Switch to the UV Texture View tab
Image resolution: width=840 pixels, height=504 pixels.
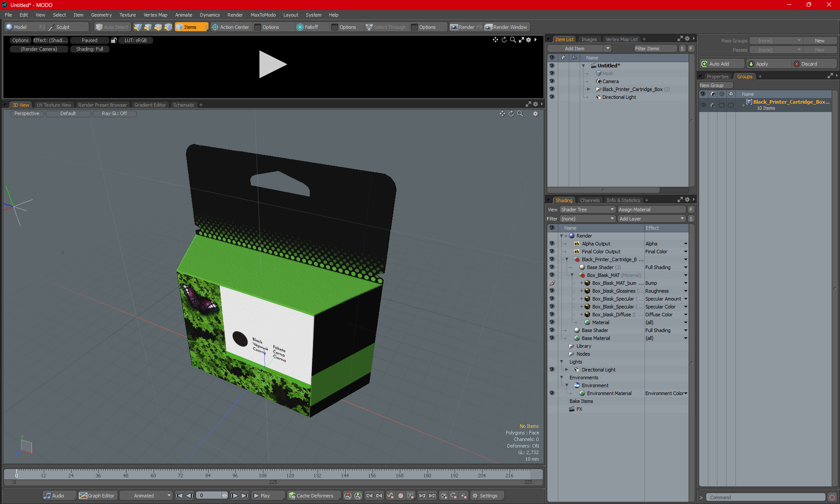(x=53, y=105)
